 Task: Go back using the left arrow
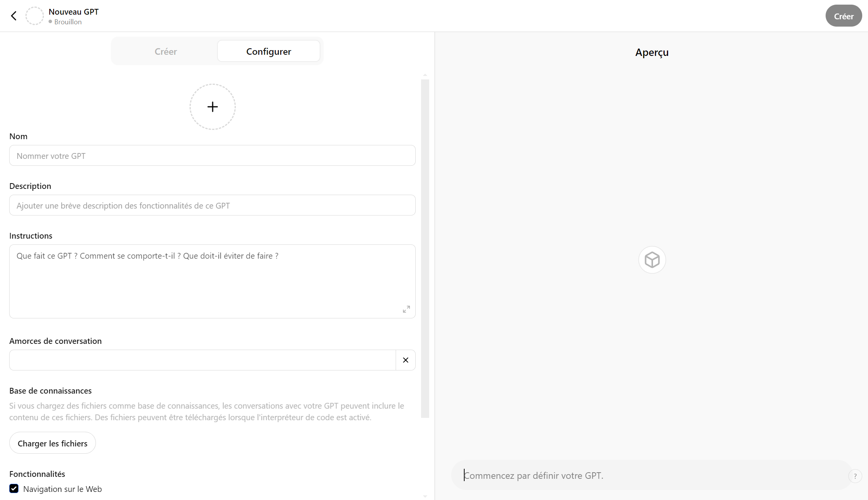[x=14, y=16]
